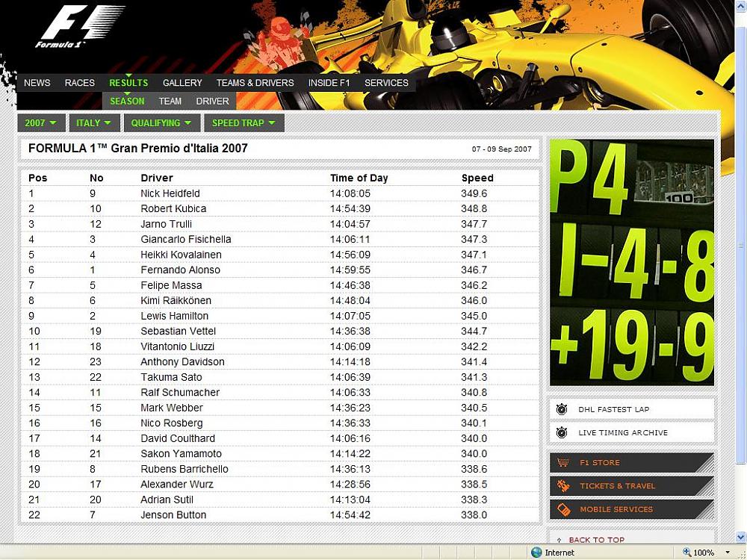Click the Internet zone globe icon
This screenshot has width=747, height=560.
536,553
